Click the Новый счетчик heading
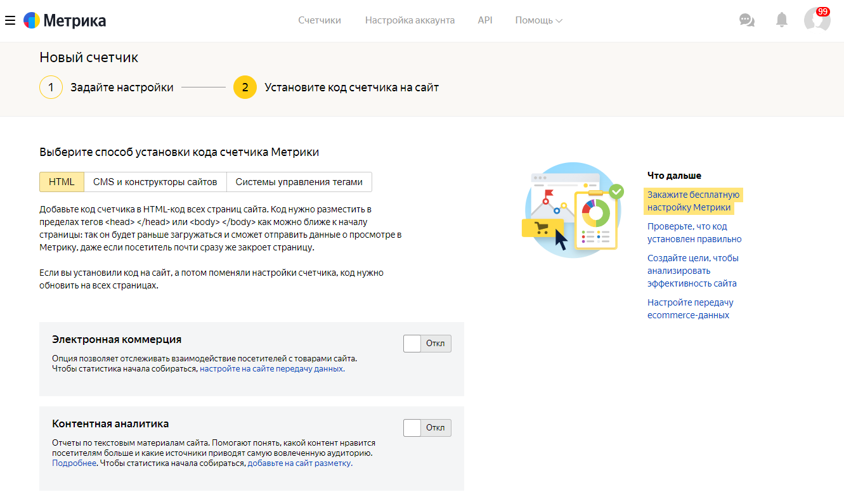This screenshot has width=844, height=504. point(89,58)
